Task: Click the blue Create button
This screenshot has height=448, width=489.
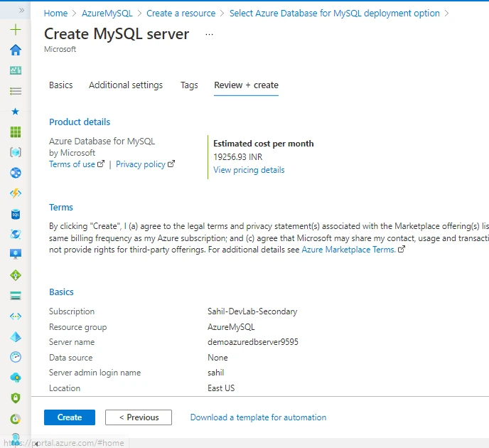Action: (70, 417)
